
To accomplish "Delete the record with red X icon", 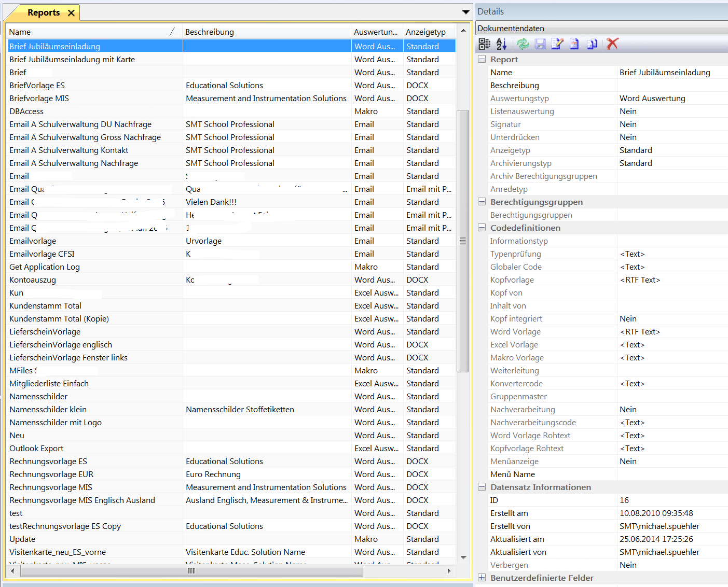I will 612,44.
